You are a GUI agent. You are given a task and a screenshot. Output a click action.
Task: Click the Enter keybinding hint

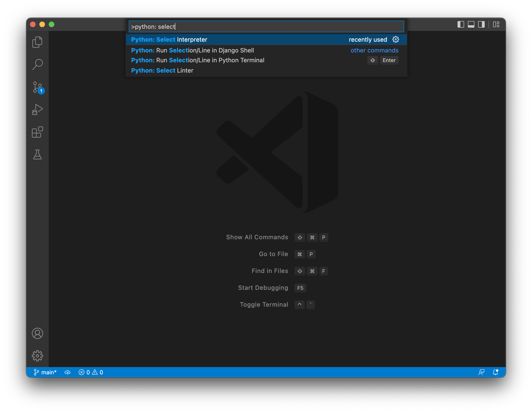[389, 60]
